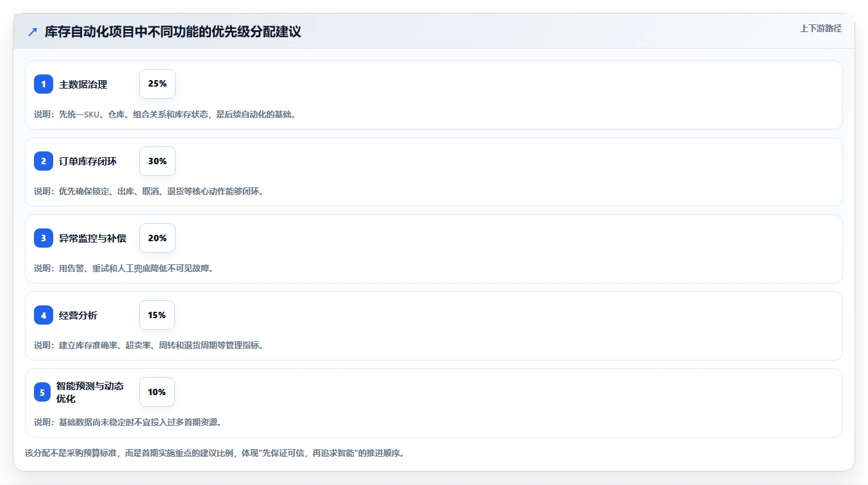Click description starting 基础数据尚未稳定时
Image resolution: width=868 pixels, height=485 pixels.
128,422
